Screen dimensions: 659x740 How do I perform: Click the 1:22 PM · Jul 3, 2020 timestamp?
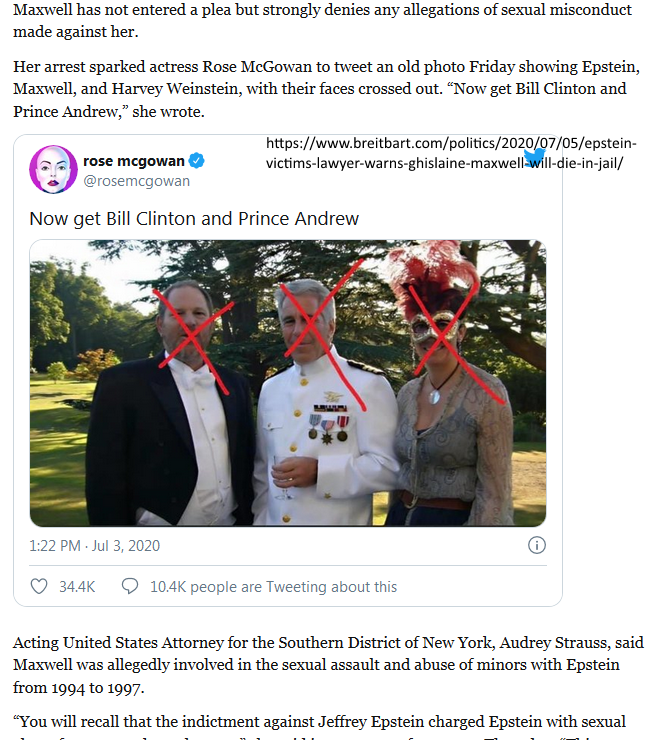(94, 546)
